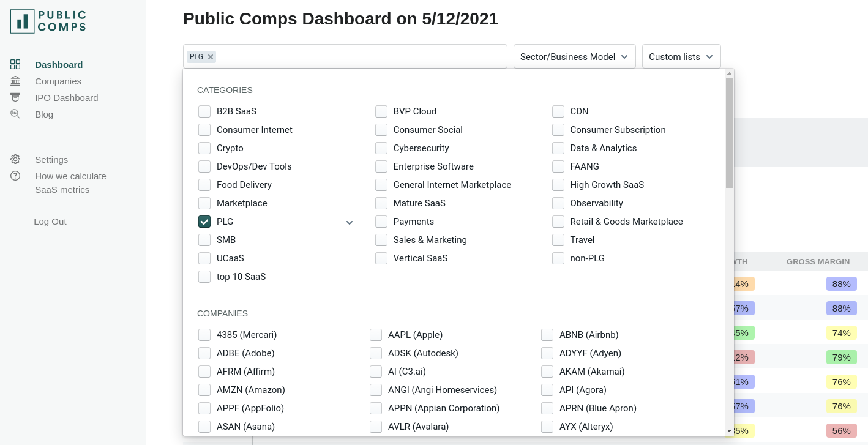Click the question mark help icon
The image size is (868, 445).
15,176
